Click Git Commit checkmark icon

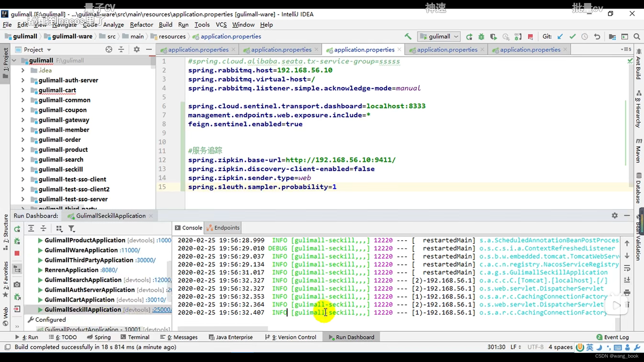[573, 37]
